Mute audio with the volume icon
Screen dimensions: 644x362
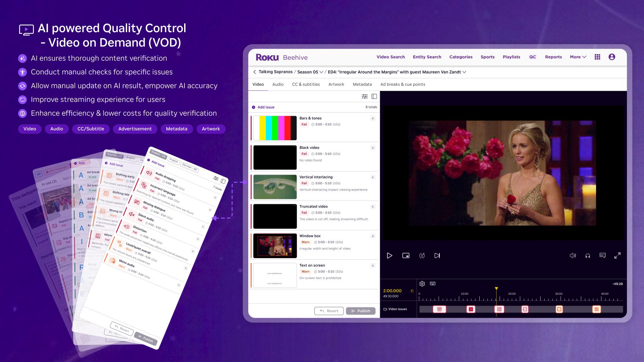coord(573,255)
